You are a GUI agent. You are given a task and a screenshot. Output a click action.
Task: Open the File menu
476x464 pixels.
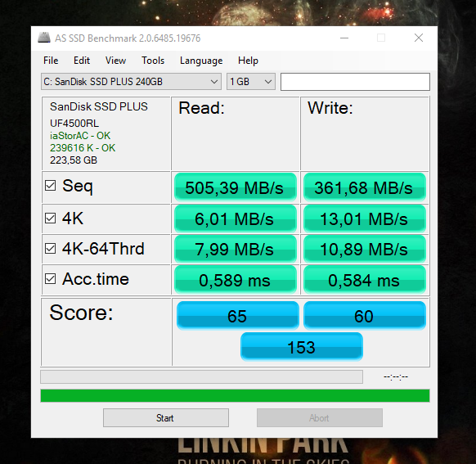51,61
